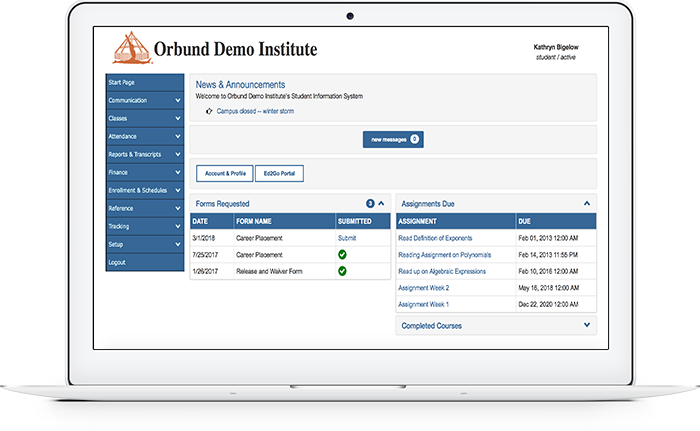This screenshot has width=700, height=431.
Task: Collapse the Forms Requested panel
Action: point(381,203)
